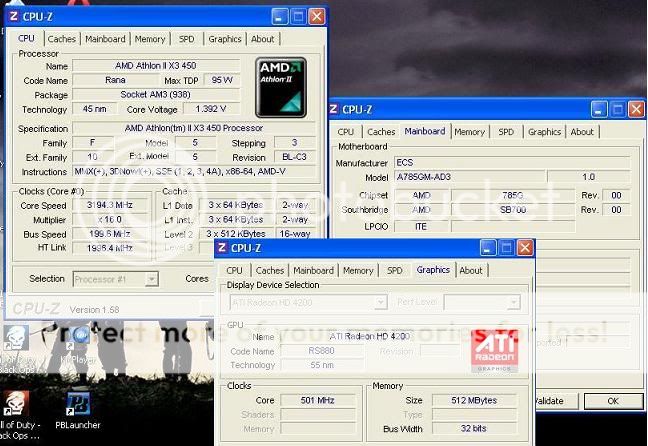Click the Max TDP value 95 W

coord(222,80)
